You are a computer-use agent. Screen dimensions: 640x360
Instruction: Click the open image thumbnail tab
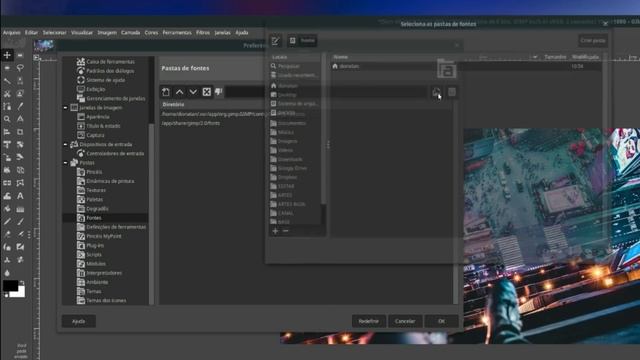pos(44,46)
